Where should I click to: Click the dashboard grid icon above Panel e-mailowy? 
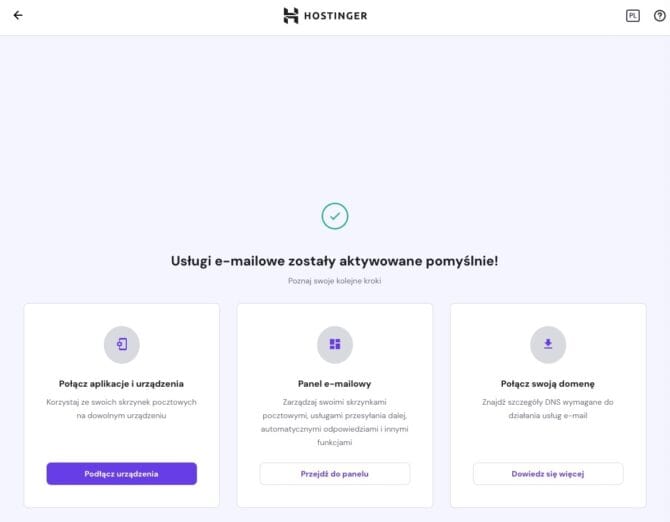pos(335,345)
